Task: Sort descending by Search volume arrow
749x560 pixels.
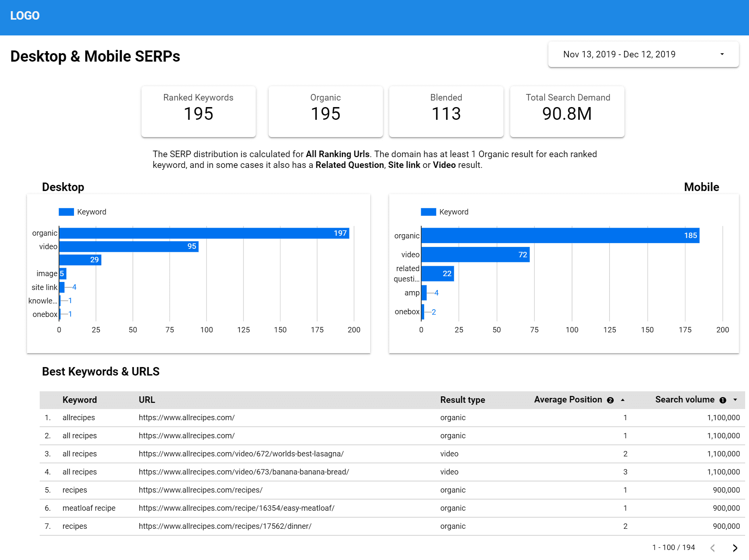Action: click(735, 400)
